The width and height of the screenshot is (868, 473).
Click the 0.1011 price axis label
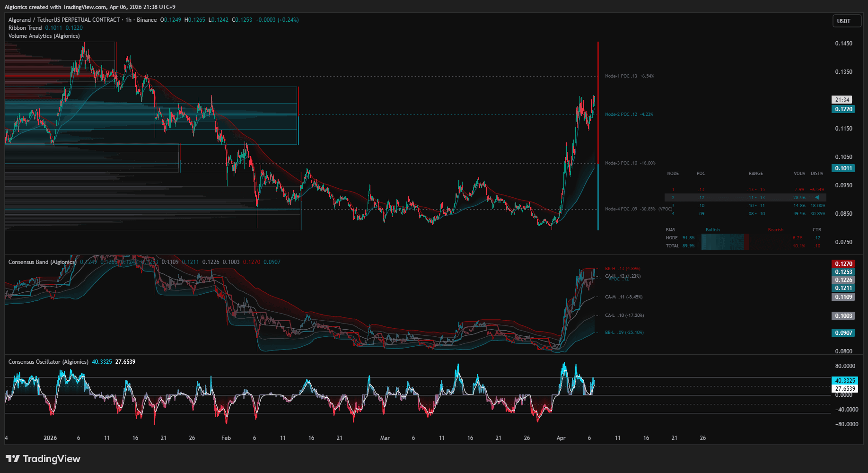tap(843, 168)
